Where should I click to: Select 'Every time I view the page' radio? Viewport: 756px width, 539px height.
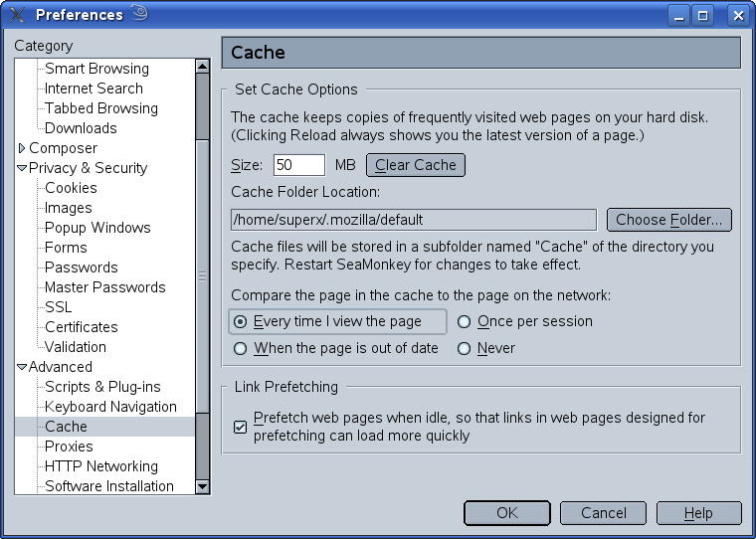(240, 321)
